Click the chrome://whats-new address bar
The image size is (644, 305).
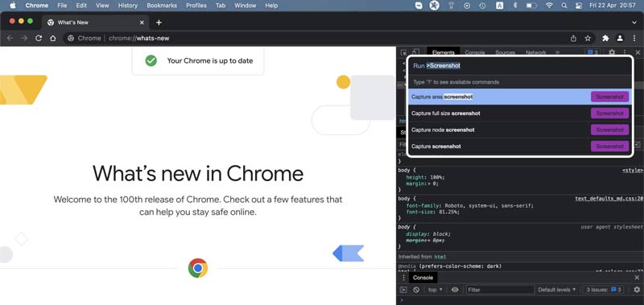click(316, 38)
